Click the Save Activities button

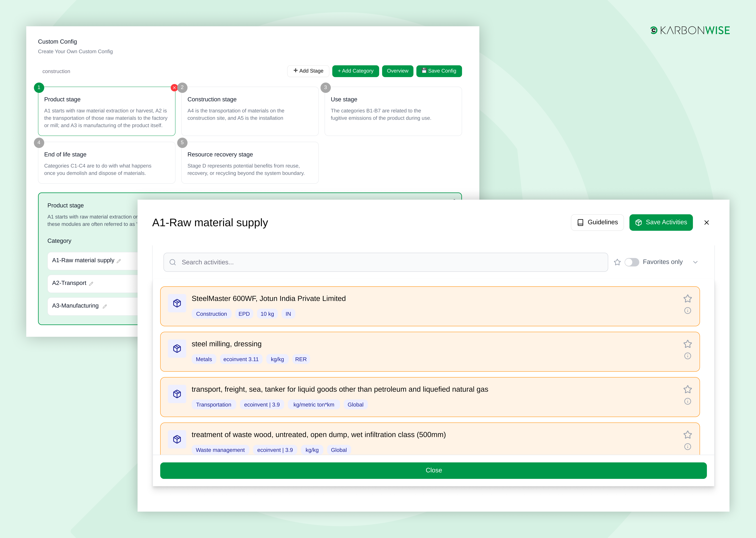coord(661,222)
